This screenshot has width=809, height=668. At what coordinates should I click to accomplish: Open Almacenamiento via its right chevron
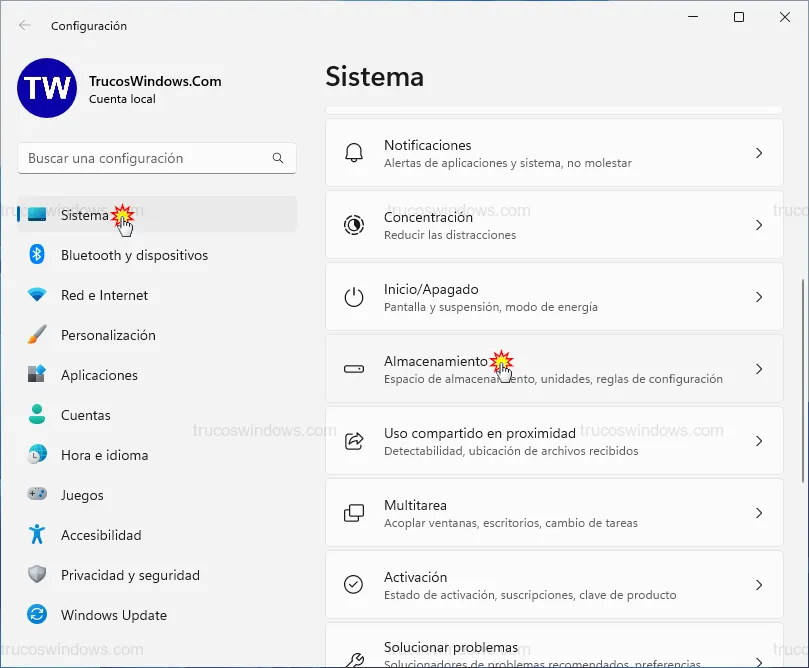click(759, 369)
